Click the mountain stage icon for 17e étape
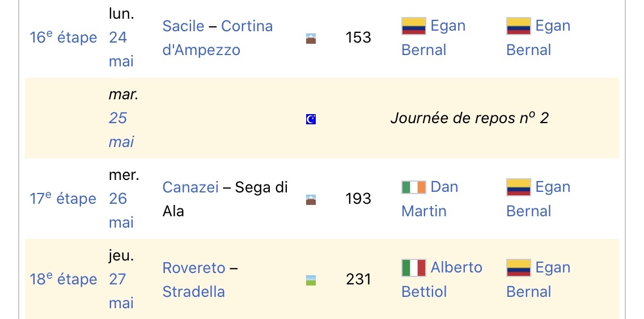 pyautogui.click(x=311, y=200)
